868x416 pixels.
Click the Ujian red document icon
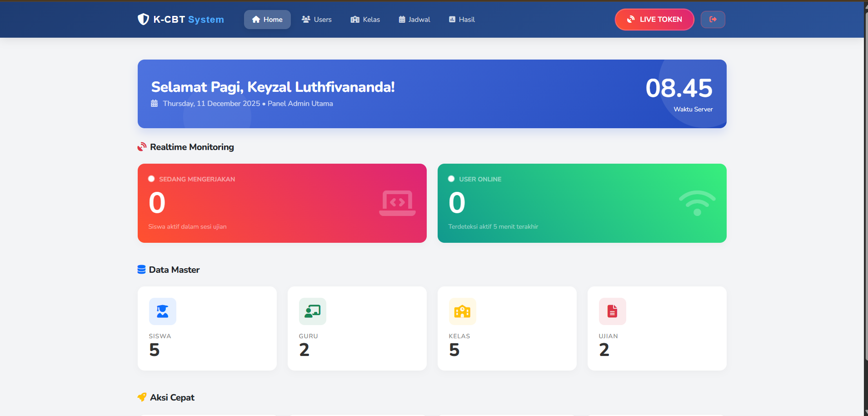tap(612, 311)
